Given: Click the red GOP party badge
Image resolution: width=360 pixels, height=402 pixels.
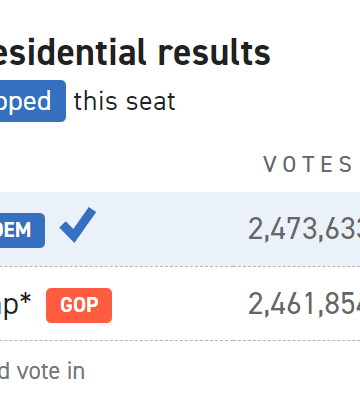Looking at the screenshot, I should [x=79, y=305].
